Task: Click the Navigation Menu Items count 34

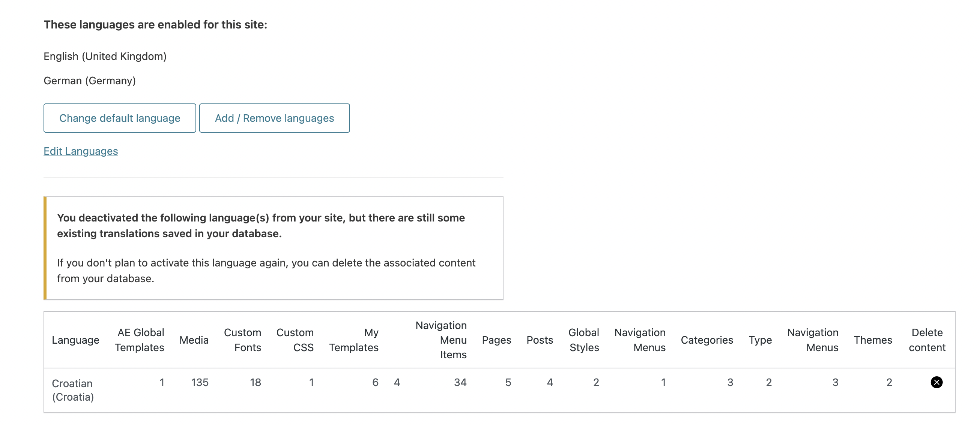Action: click(460, 382)
